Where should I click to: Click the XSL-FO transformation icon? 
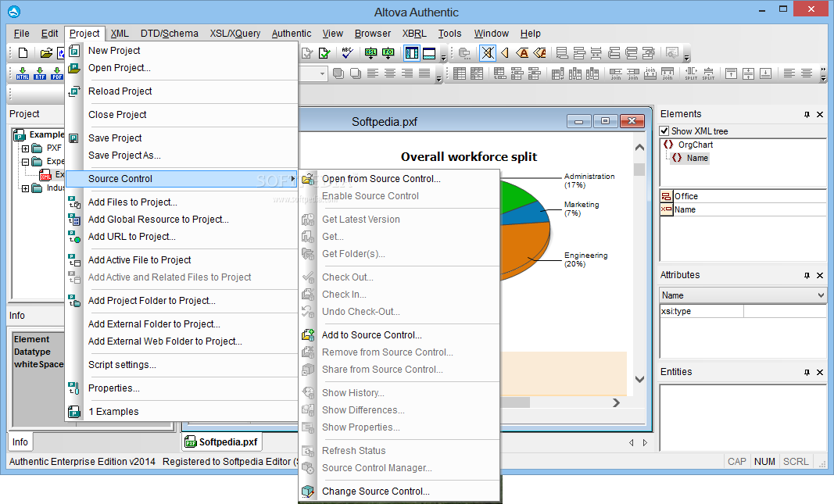[x=388, y=52]
